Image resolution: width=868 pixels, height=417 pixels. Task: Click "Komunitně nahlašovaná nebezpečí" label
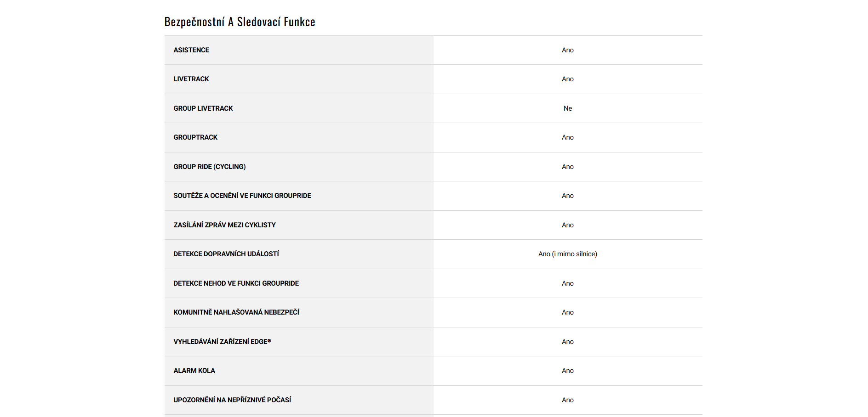click(x=236, y=312)
